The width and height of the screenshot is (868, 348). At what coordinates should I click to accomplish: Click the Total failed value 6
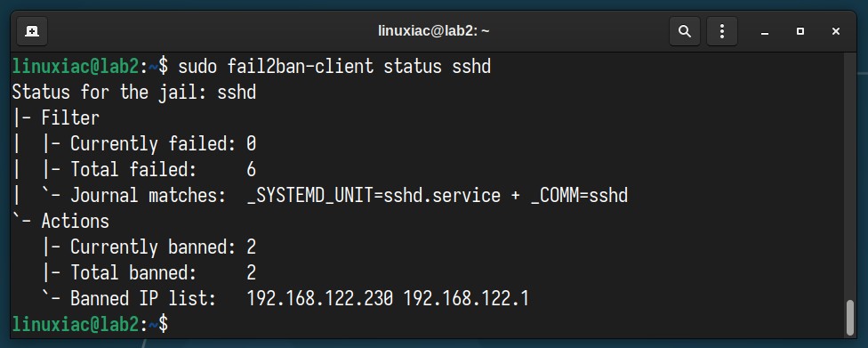tap(252, 170)
